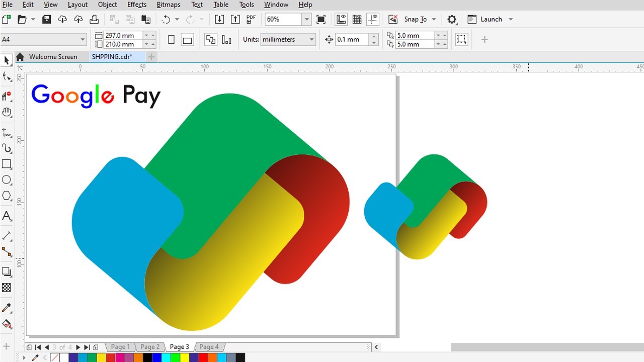644x362 pixels.
Task: Select the Crop tool
Action: 7,96
